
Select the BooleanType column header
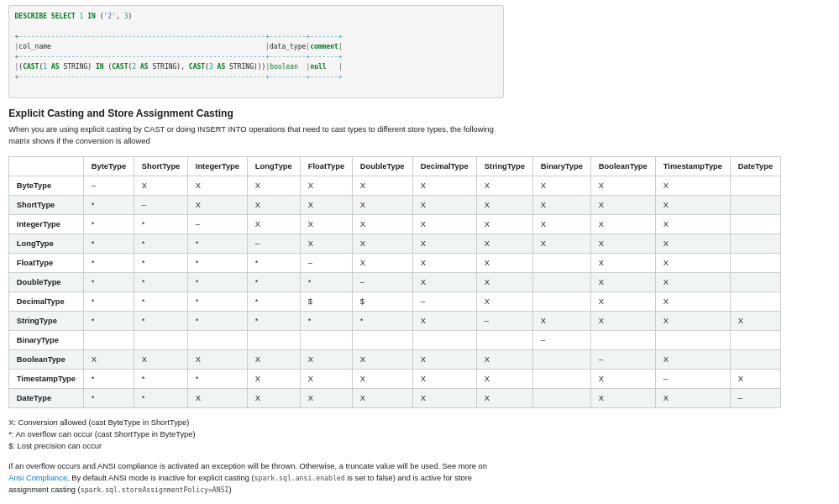click(622, 166)
